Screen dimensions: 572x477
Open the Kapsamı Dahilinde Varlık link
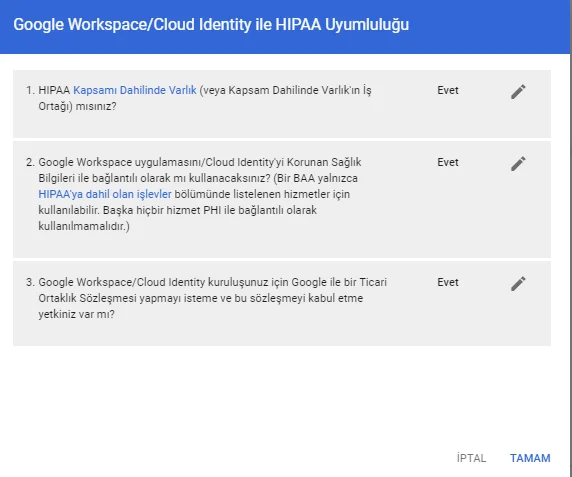(135, 90)
